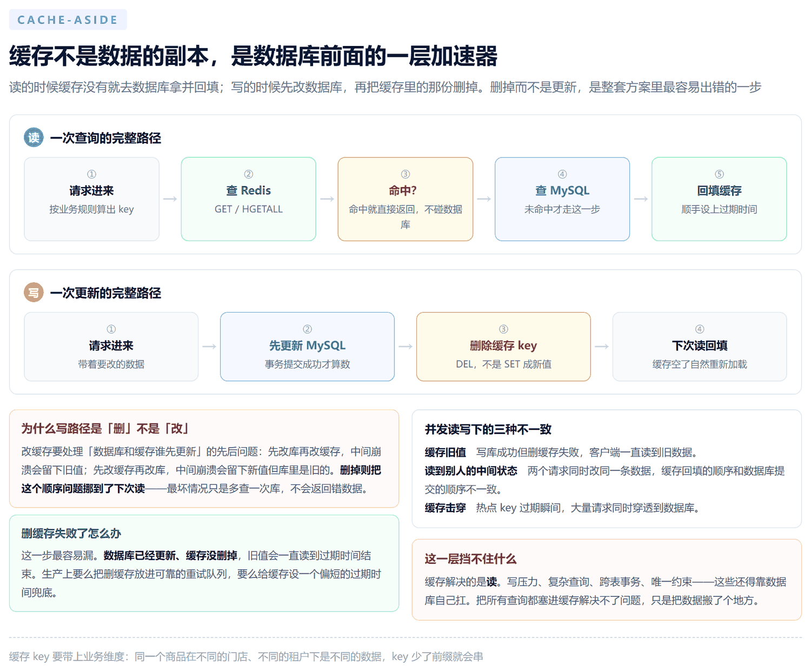Select the 删除缓存 key step title

[x=503, y=345]
